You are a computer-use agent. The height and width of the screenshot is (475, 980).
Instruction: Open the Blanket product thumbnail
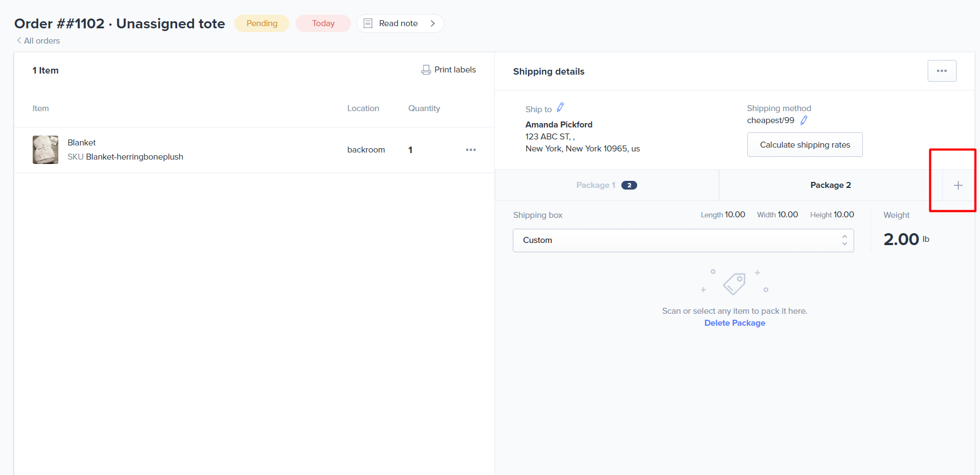pos(45,150)
